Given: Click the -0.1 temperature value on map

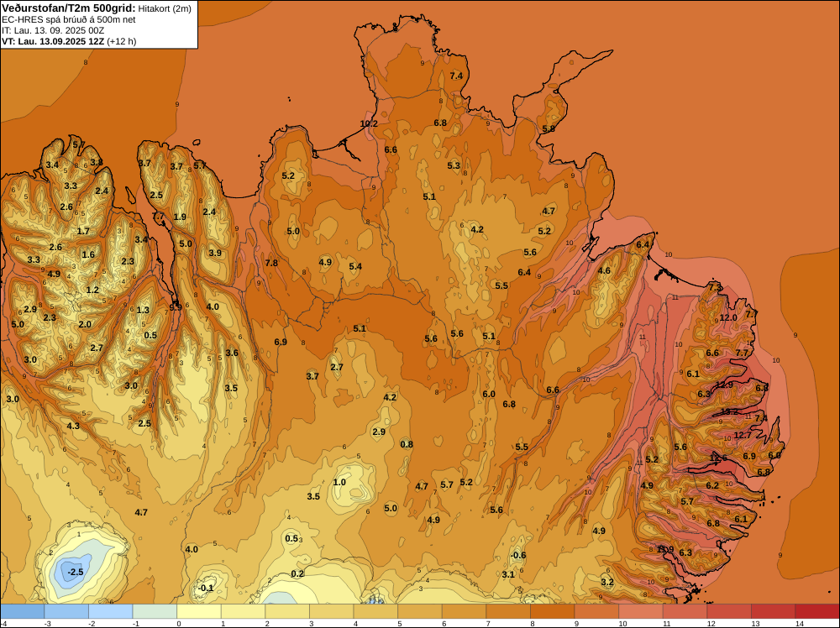Looking at the screenshot, I should (x=205, y=588).
